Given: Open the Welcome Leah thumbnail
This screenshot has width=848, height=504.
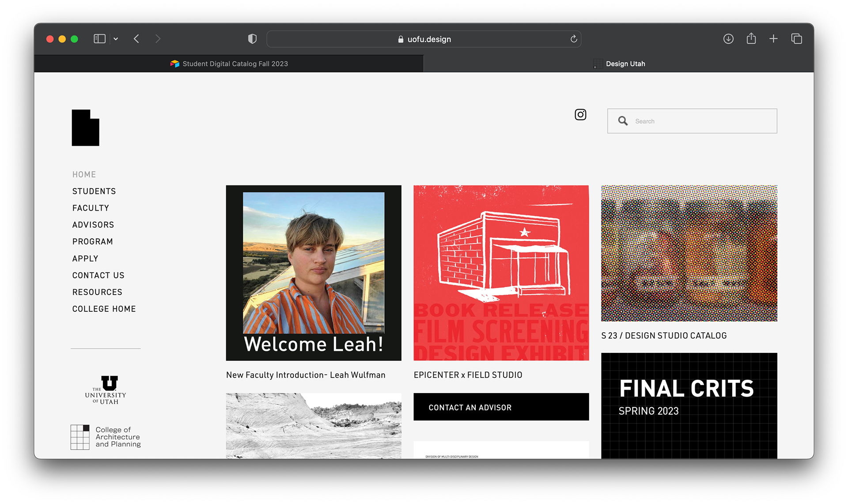Looking at the screenshot, I should point(314,273).
